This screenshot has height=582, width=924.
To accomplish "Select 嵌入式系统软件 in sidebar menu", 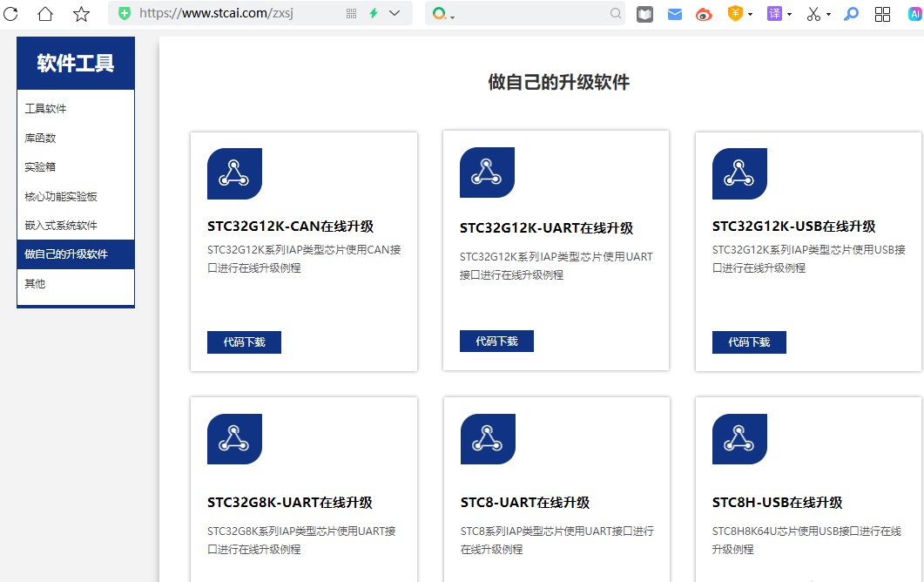I will pyautogui.click(x=76, y=226).
